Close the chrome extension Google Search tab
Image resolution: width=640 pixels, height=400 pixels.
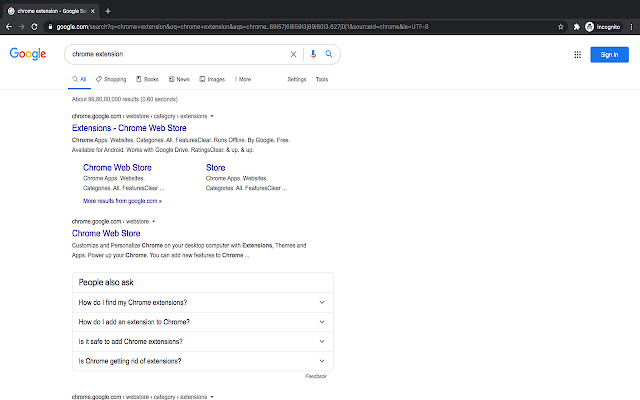click(93, 11)
